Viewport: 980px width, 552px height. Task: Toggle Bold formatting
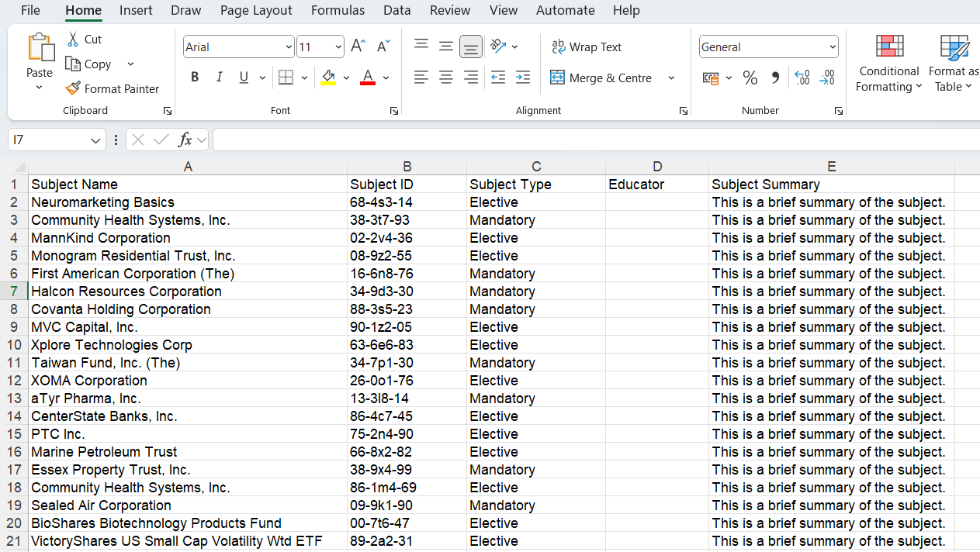pos(195,78)
